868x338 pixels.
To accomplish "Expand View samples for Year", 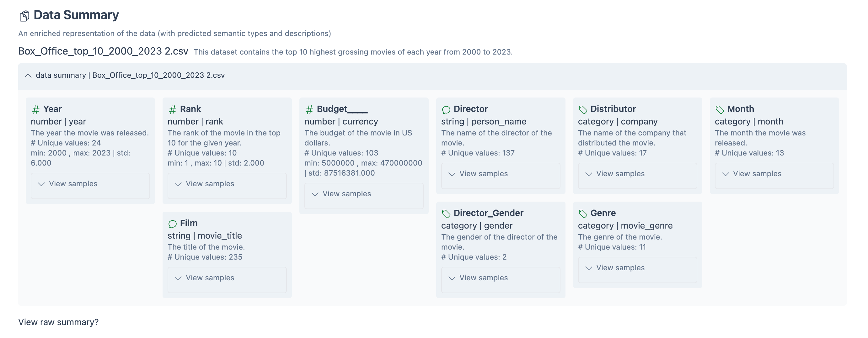I will point(73,184).
